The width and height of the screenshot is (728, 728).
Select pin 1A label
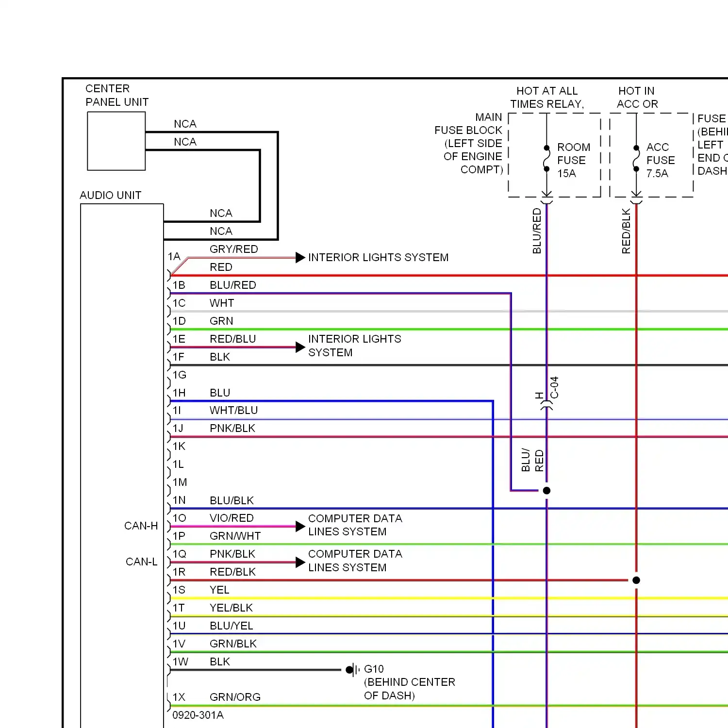point(174,256)
